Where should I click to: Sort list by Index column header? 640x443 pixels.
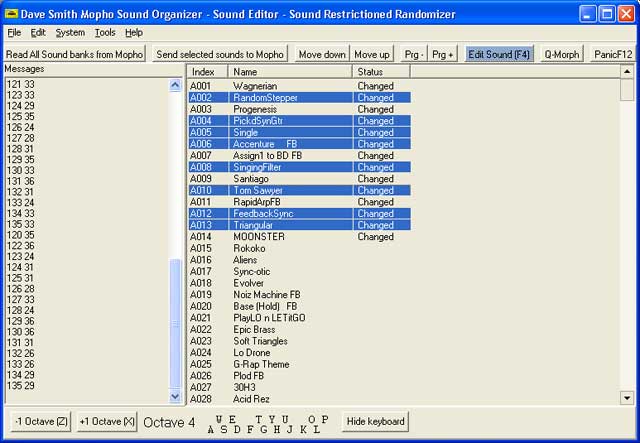point(207,71)
